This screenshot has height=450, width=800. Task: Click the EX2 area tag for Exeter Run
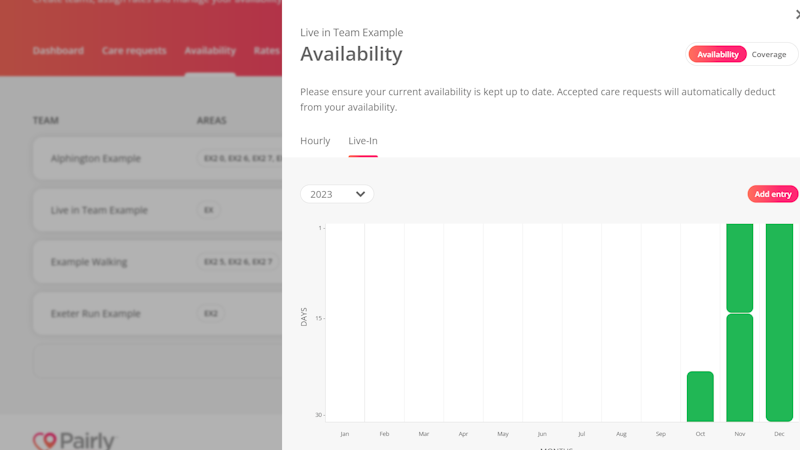point(211,313)
